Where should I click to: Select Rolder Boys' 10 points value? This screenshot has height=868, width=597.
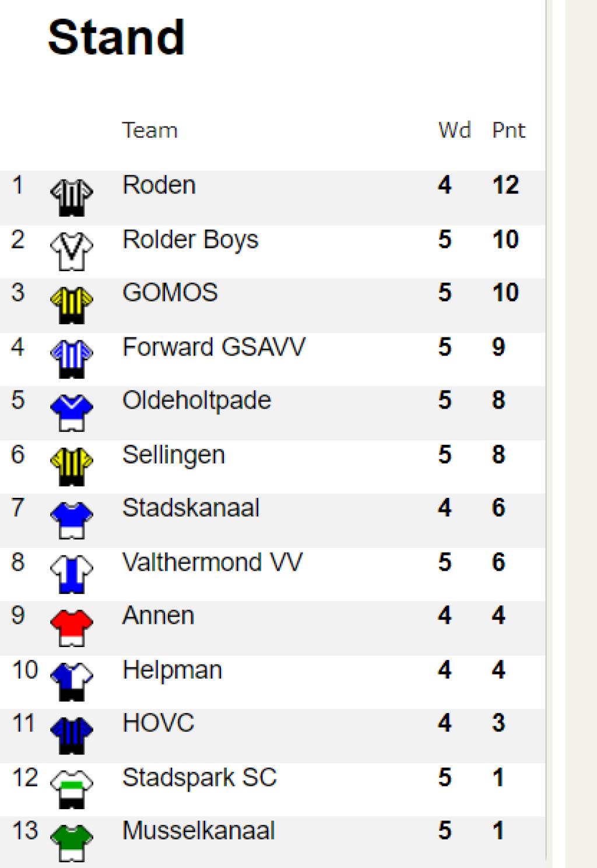[505, 240]
